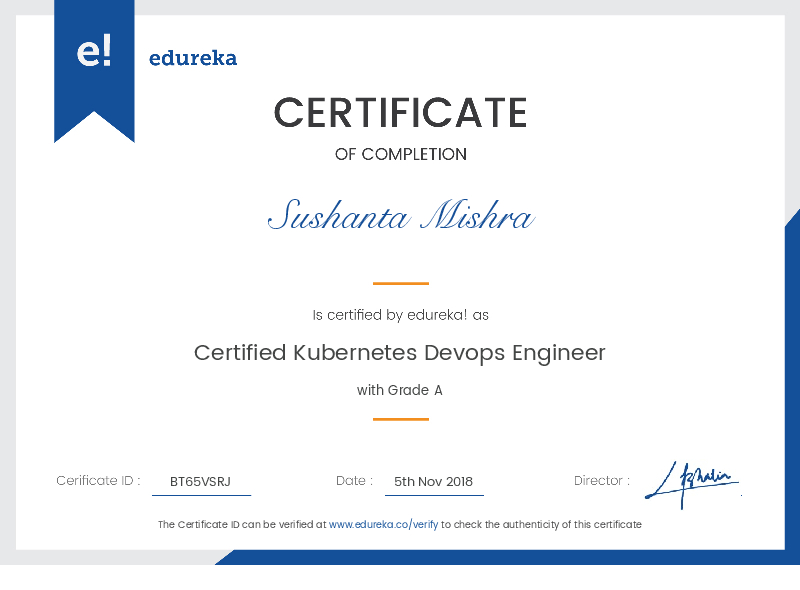Click the OF COMPLETION subtitle
800x590 pixels.
point(401,154)
